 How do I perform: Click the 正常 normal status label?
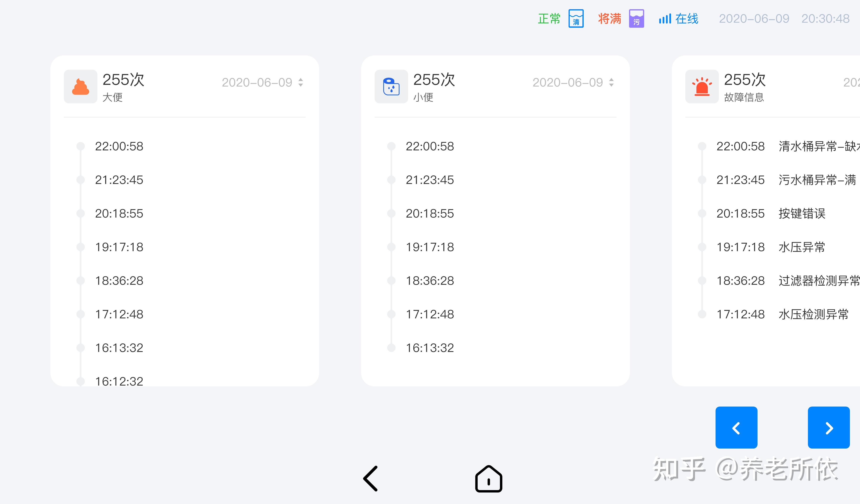[549, 19]
